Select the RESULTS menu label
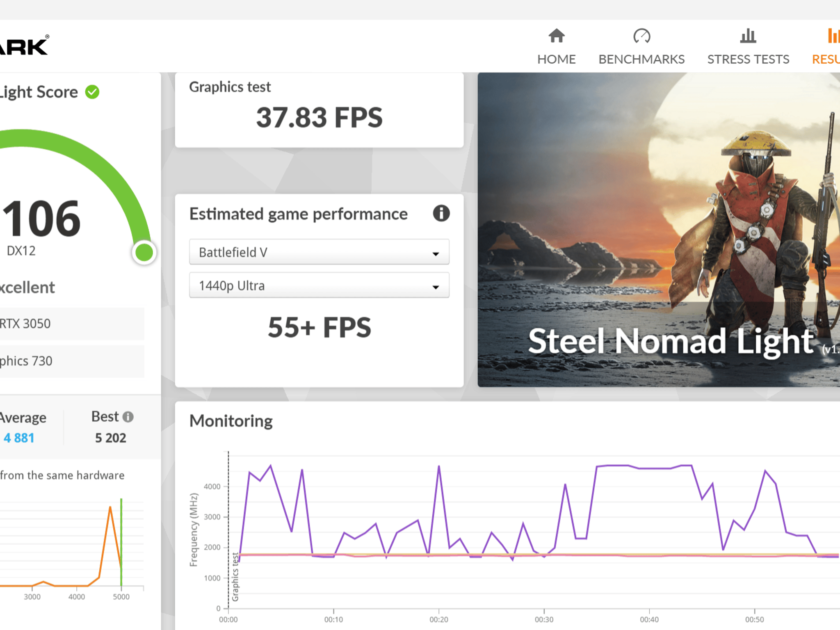This screenshot has height=630, width=840. tap(826, 59)
